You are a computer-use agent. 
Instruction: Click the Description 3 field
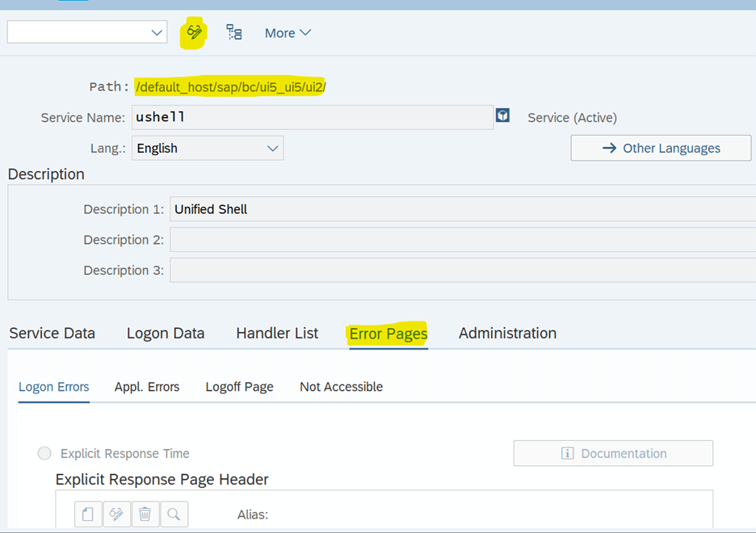pyautogui.click(x=463, y=270)
